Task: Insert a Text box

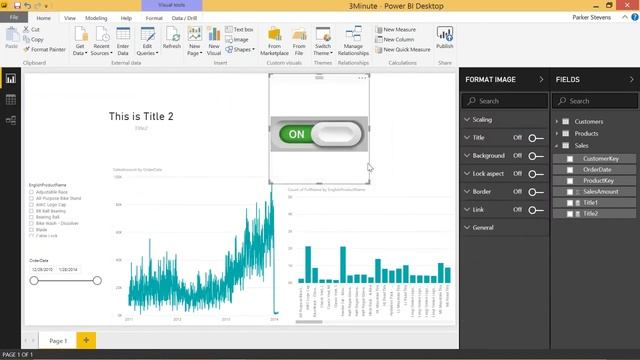Action: coord(239,29)
